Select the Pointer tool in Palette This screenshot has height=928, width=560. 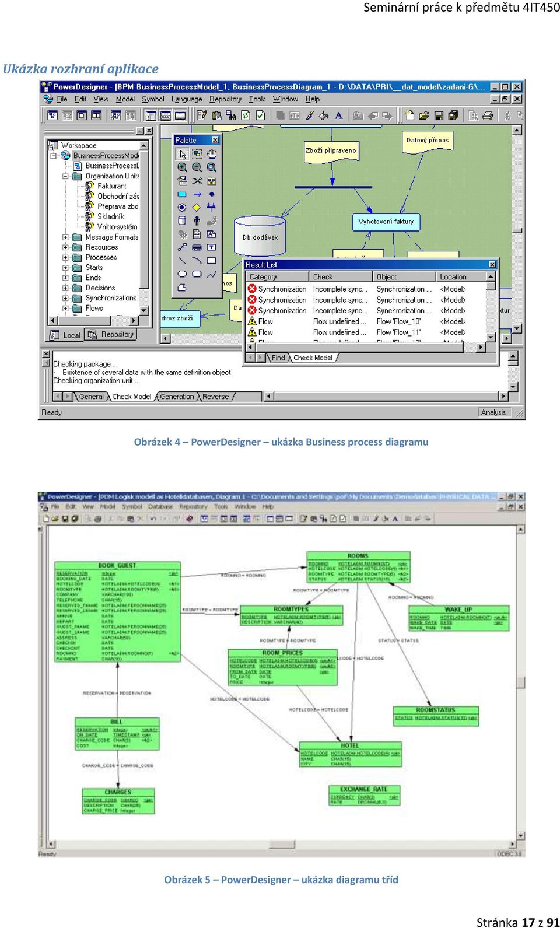coord(183,154)
